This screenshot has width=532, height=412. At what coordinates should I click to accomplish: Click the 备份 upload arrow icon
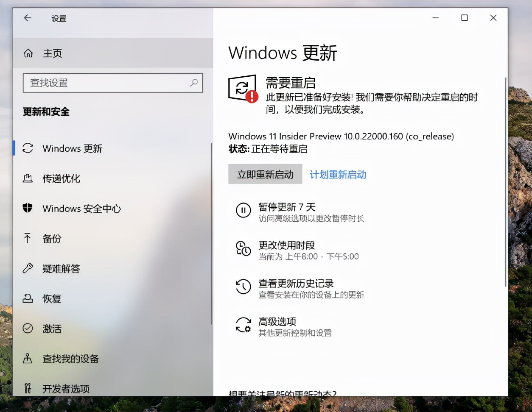tap(28, 238)
